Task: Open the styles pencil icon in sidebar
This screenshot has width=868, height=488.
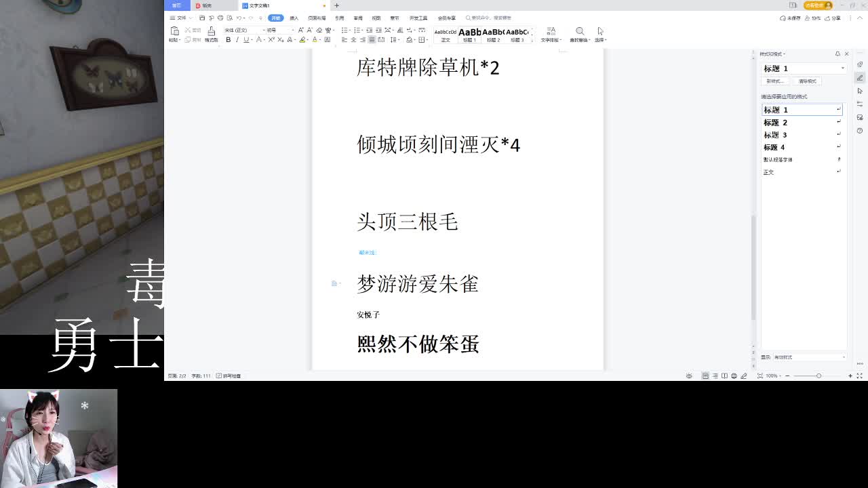Action: coord(860,77)
